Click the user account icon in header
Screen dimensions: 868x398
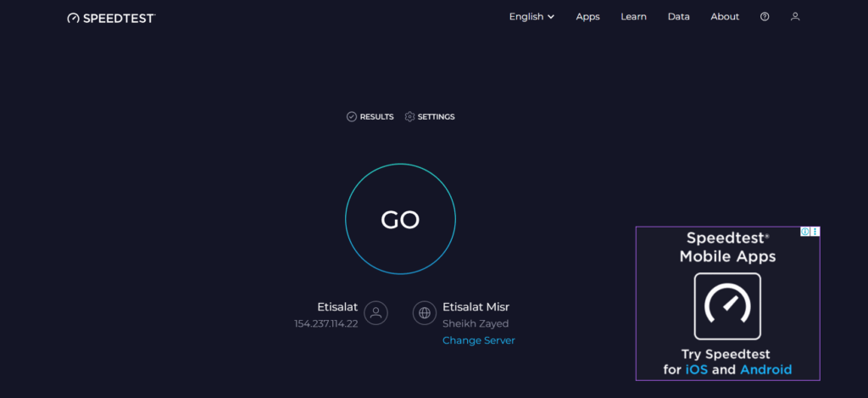point(795,17)
